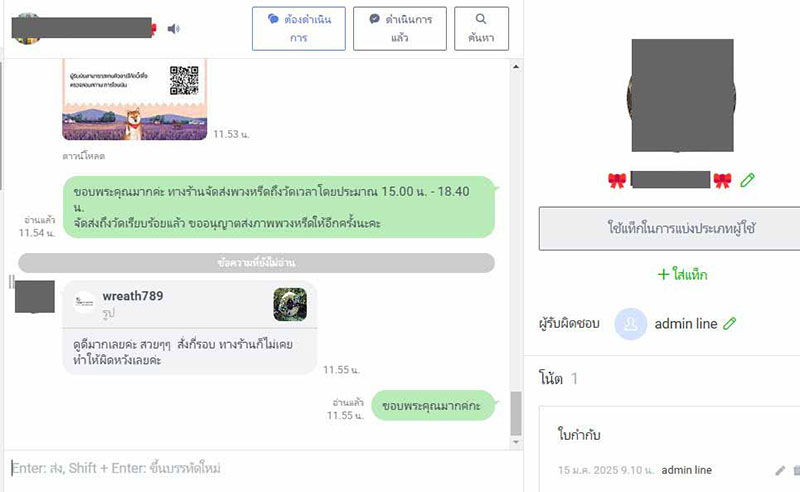Edit the display name with pencil icon
Screen dimensions: 800x492
747,180
